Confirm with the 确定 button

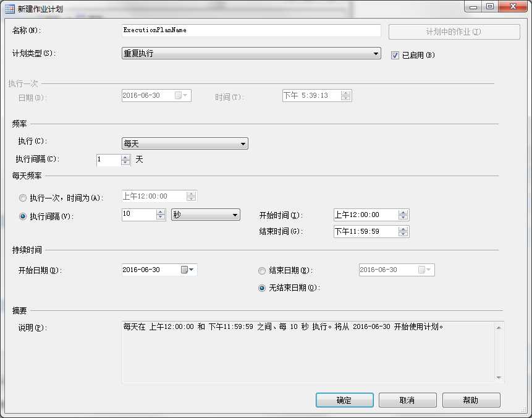tap(344, 400)
